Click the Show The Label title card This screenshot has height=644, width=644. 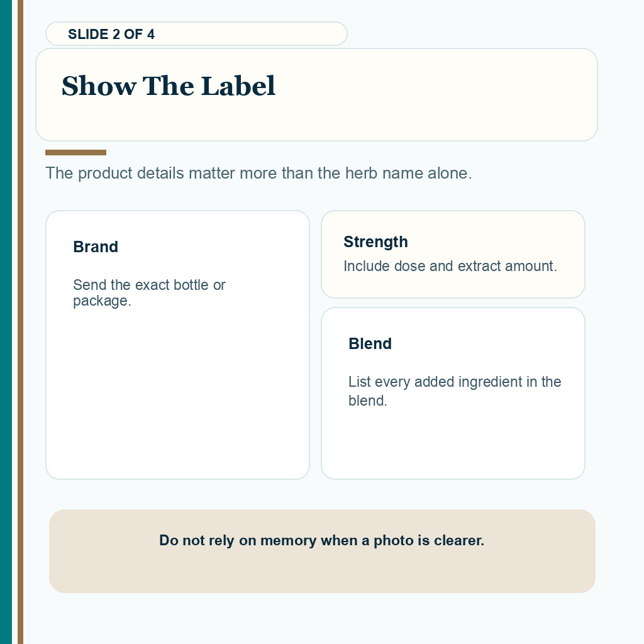[x=316, y=94]
